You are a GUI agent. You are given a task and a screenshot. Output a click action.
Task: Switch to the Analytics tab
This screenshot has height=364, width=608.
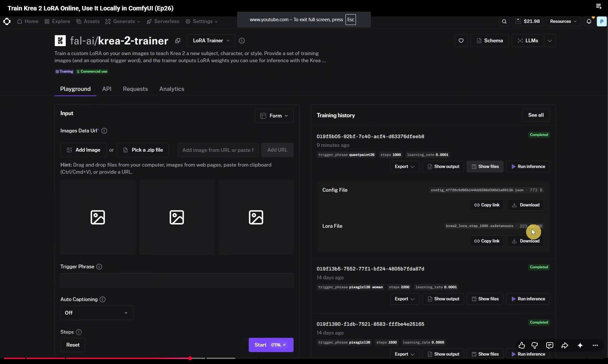(172, 89)
